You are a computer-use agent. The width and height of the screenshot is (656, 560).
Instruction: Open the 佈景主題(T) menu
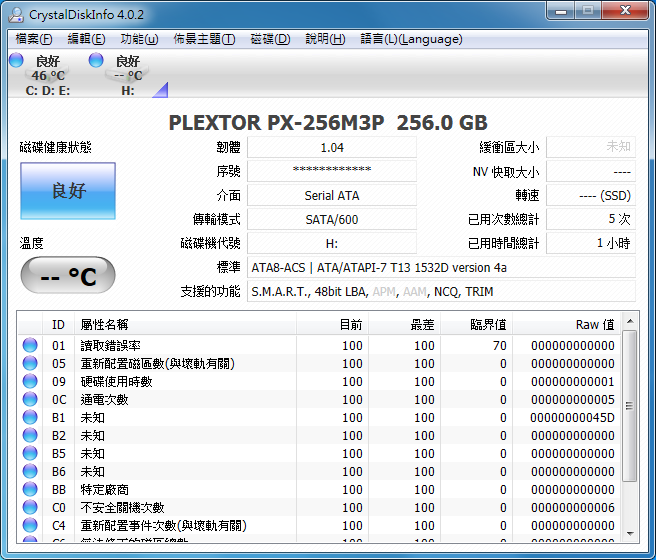point(204,39)
